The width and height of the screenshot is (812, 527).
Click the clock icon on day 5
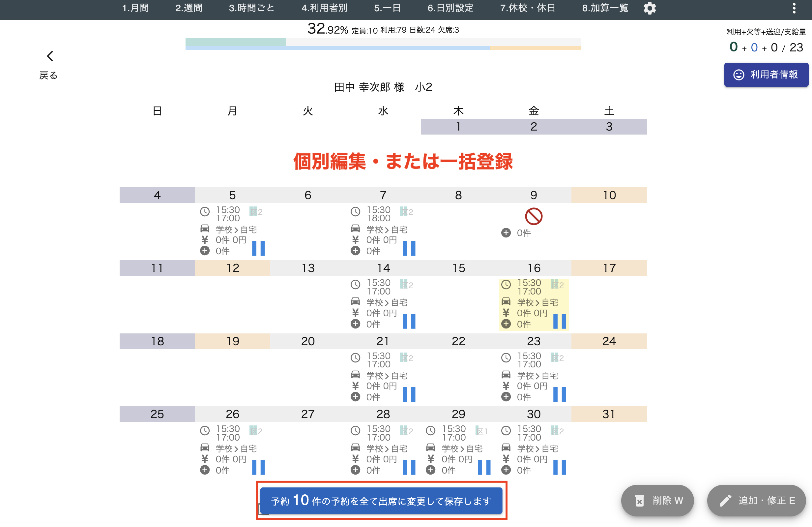(205, 212)
